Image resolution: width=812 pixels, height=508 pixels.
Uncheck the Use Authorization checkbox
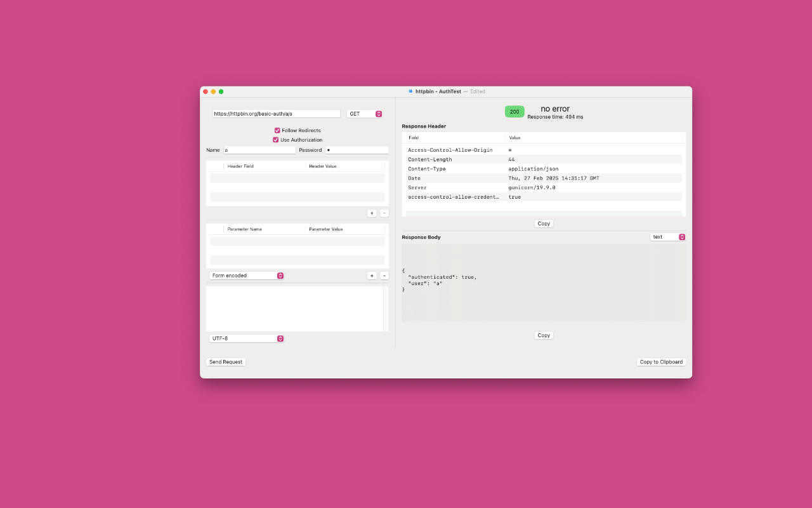pos(276,140)
